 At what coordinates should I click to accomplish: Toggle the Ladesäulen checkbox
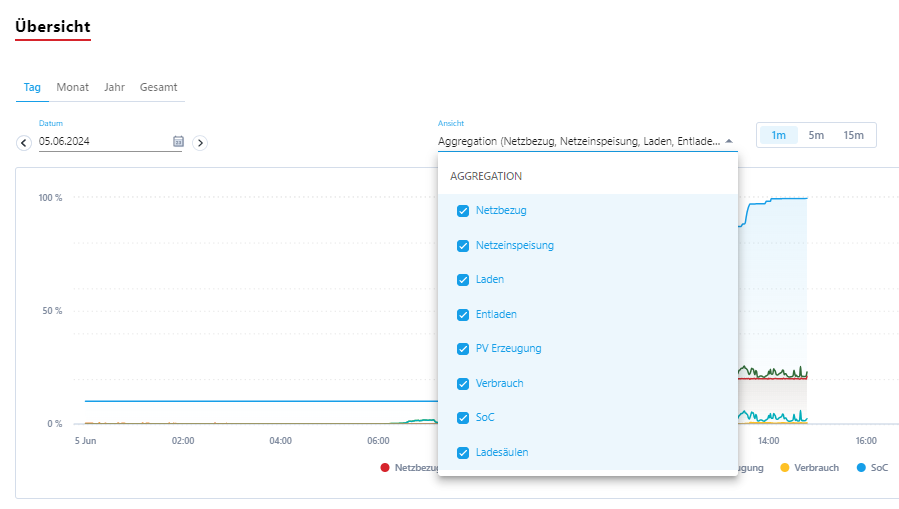pos(463,453)
